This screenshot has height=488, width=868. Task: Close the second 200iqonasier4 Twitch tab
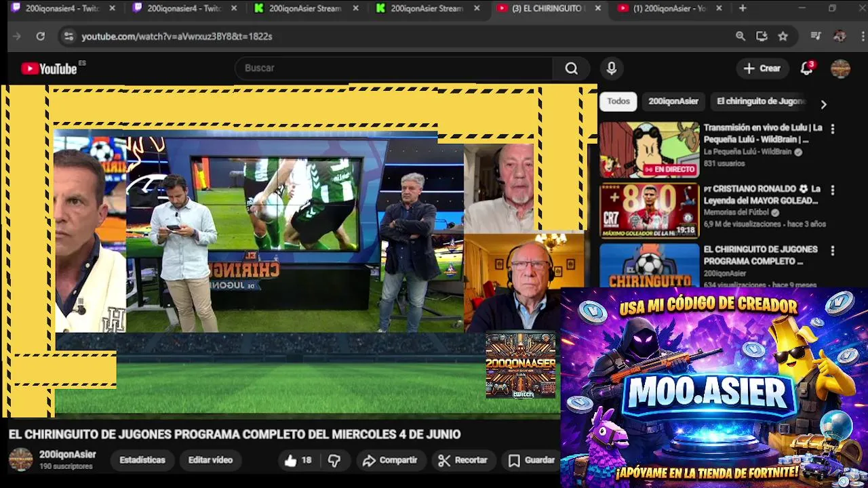tap(234, 8)
